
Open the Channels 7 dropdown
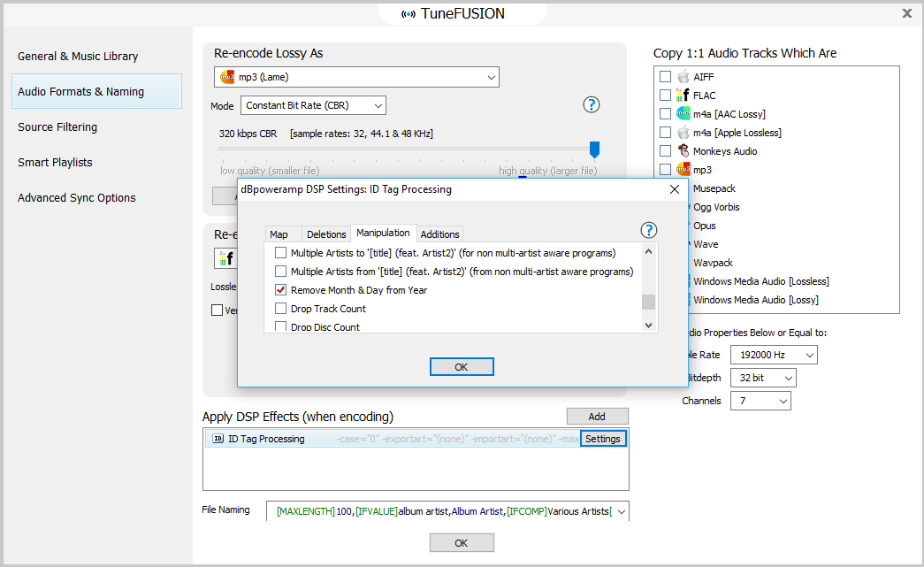tap(760, 401)
